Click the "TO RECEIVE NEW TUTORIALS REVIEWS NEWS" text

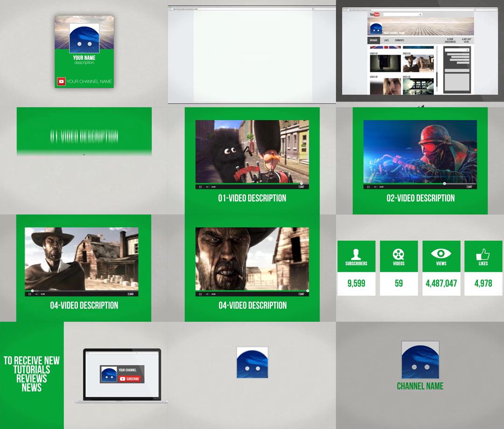pyautogui.click(x=32, y=374)
